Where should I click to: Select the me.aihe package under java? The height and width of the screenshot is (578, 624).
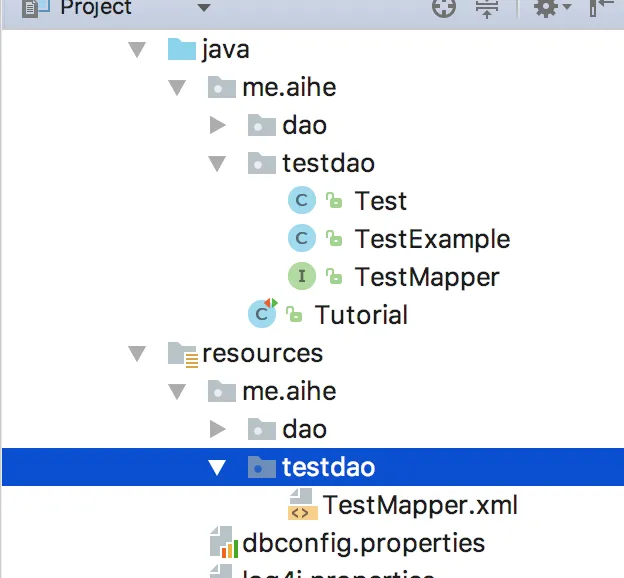[x=289, y=87]
